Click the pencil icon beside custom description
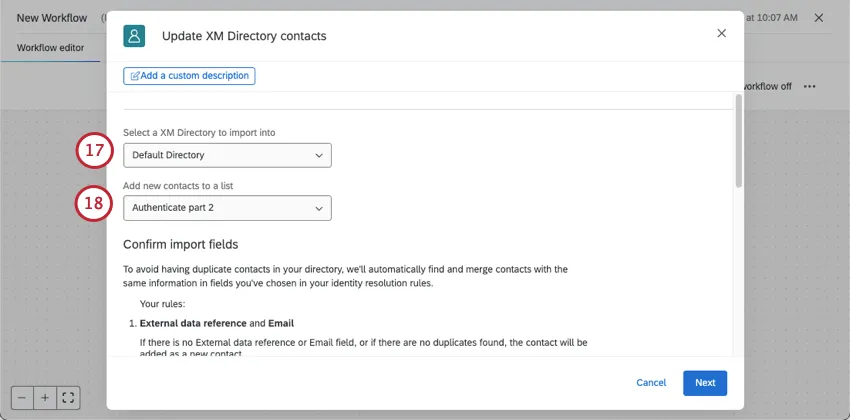Viewport: 850px width, 420px height. pos(135,76)
